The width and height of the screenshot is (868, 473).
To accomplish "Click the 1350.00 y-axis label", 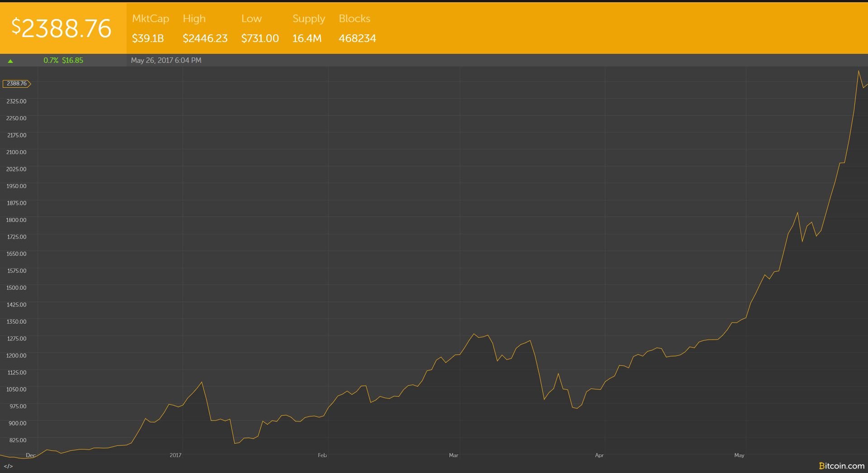I will (16, 322).
